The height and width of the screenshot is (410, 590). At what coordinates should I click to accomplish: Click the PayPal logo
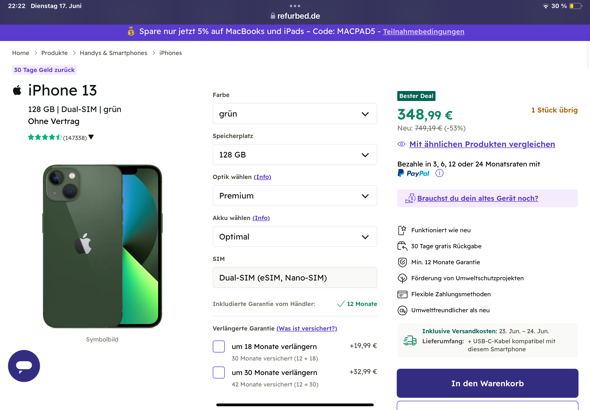tap(413, 173)
